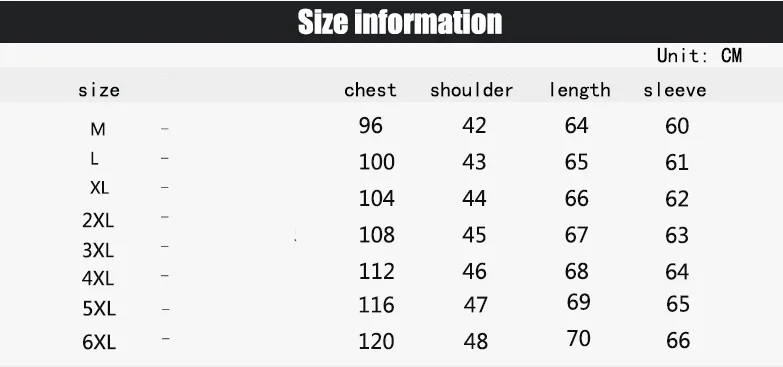Select the 3XL size row label
This screenshot has height=367, width=783.
point(98,250)
